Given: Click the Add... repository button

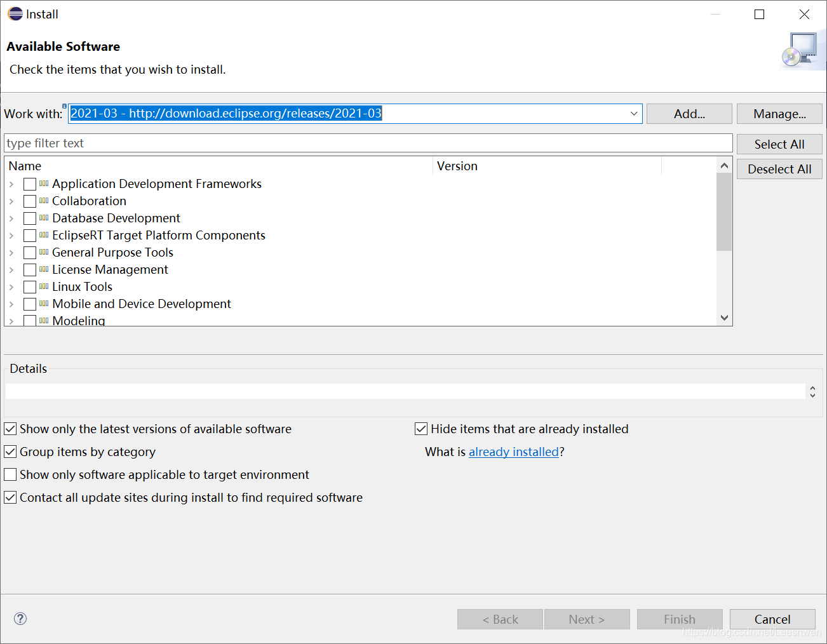Looking at the screenshot, I should [689, 114].
